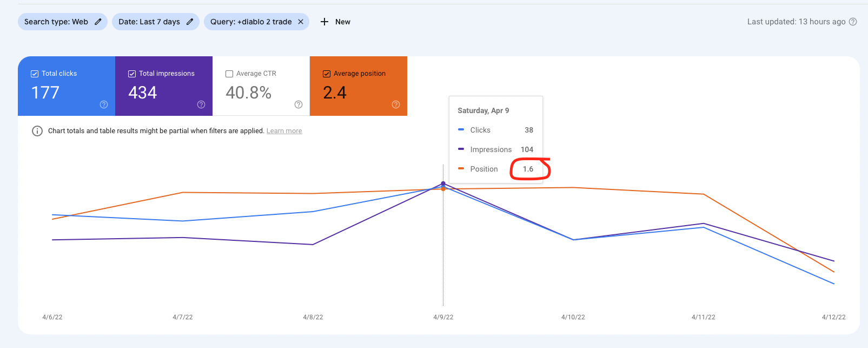Screen dimensions: 868x348
Task: Remove the diablo 2 trade query filter
Action: (x=301, y=22)
